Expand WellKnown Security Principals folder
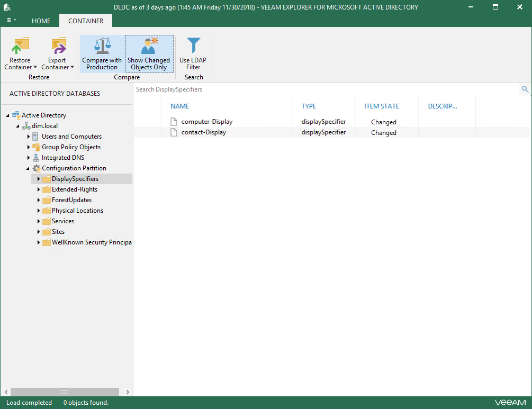The width and height of the screenshot is (532, 409). click(x=38, y=242)
